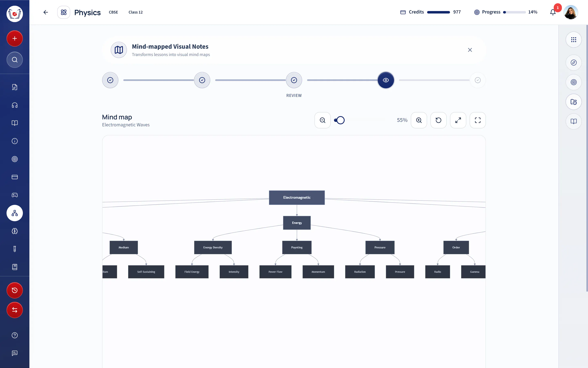The width and height of the screenshot is (588, 368).
Task: Click the red plus create button
Action: [x=14, y=38]
